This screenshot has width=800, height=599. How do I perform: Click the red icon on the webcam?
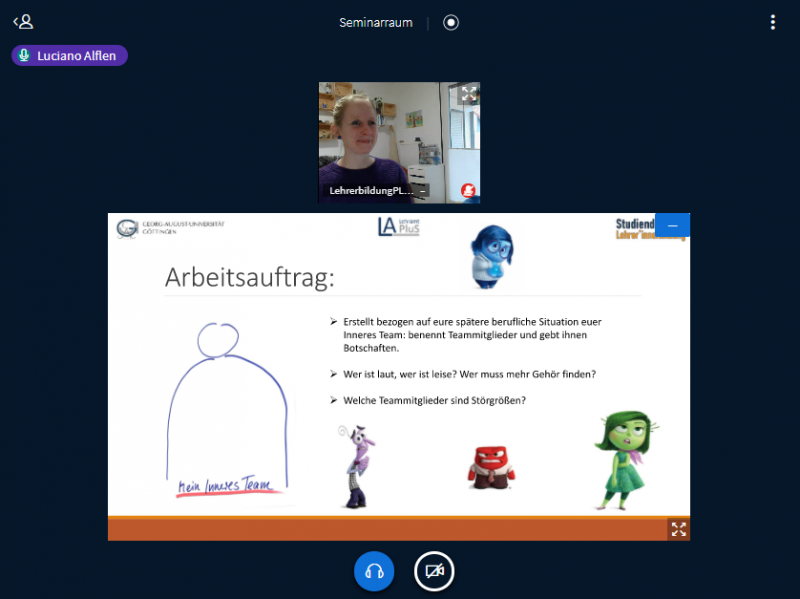point(468,191)
